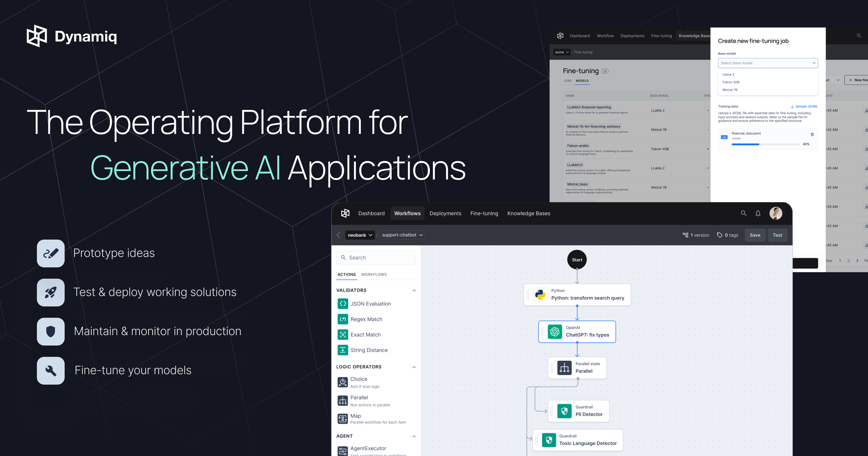Click the AgentExecutor agent icon
Screen dimensions: 868x456
[343, 451]
